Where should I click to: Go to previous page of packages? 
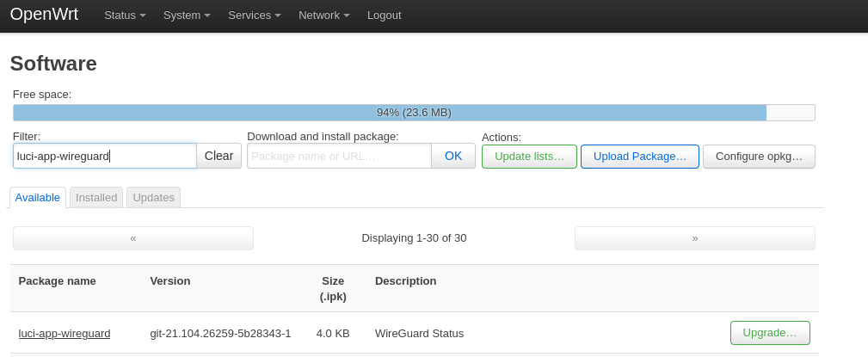pyautogui.click(x=133, y=238)
